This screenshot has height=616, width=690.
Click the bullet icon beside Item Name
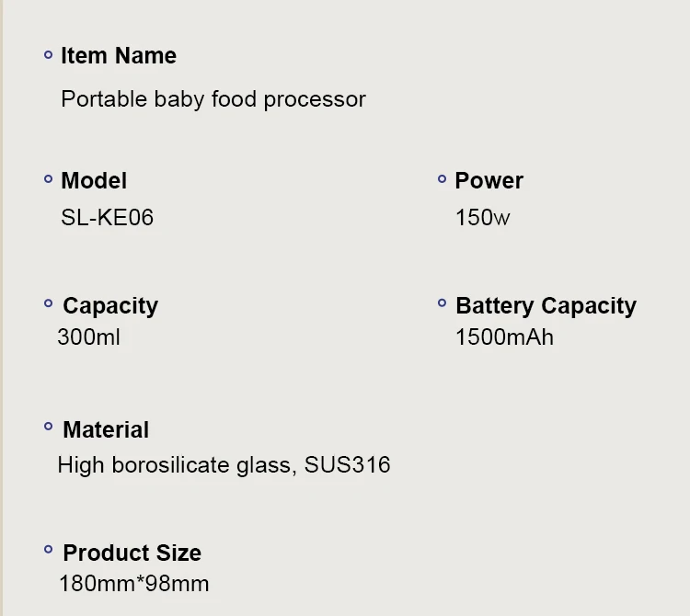coord(49,55)
